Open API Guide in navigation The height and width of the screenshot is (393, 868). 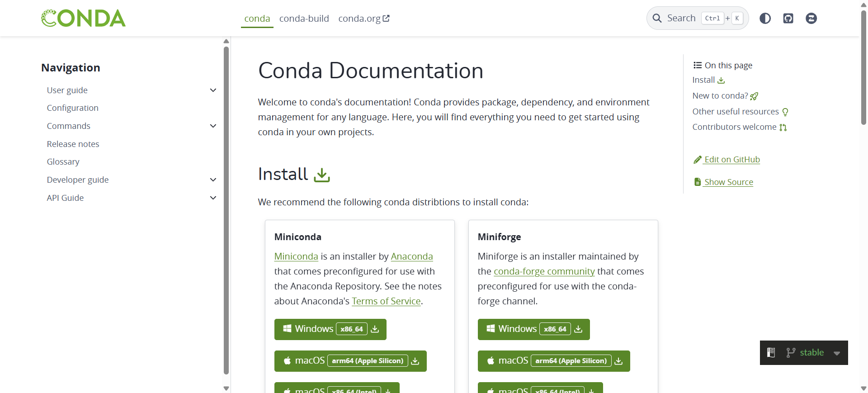66,198
